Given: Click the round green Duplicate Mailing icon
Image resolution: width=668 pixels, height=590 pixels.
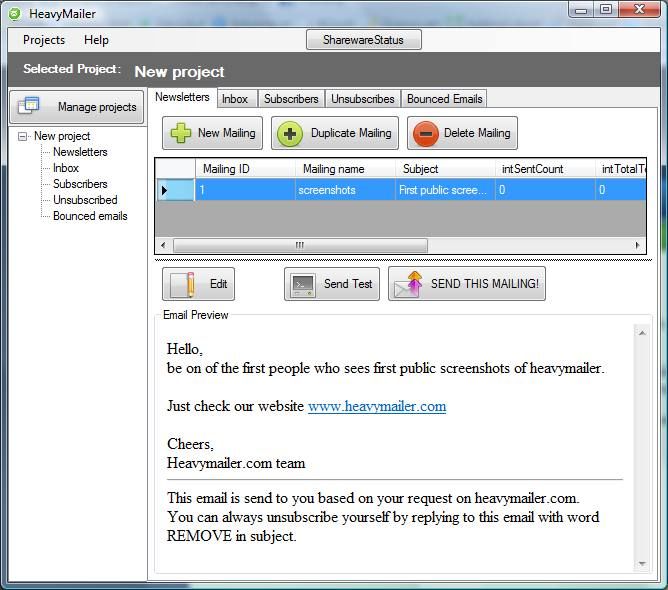Looking at the screenshot, I should coord(290,134).
